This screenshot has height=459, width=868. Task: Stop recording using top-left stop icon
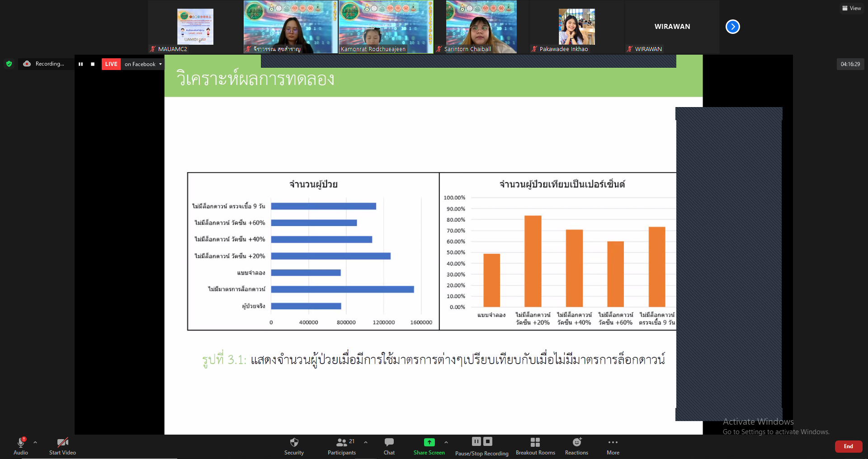point(93,64)
